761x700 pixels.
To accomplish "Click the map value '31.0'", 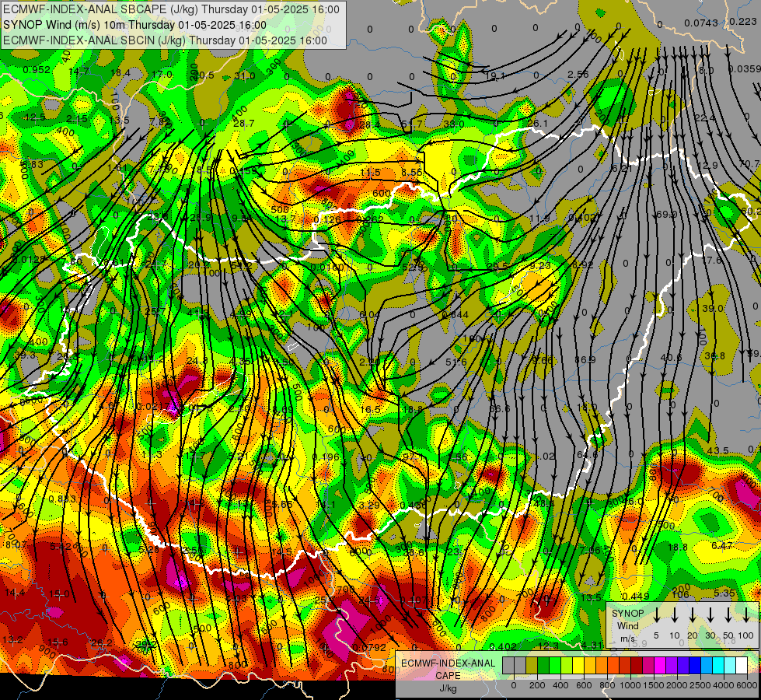I will (245, 75).
